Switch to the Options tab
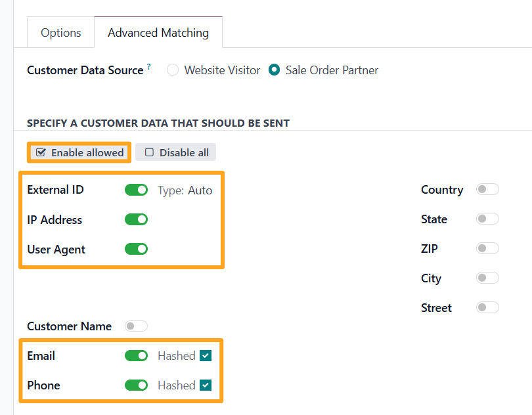Viewport: 532px width, 415px height. point(60,33)
